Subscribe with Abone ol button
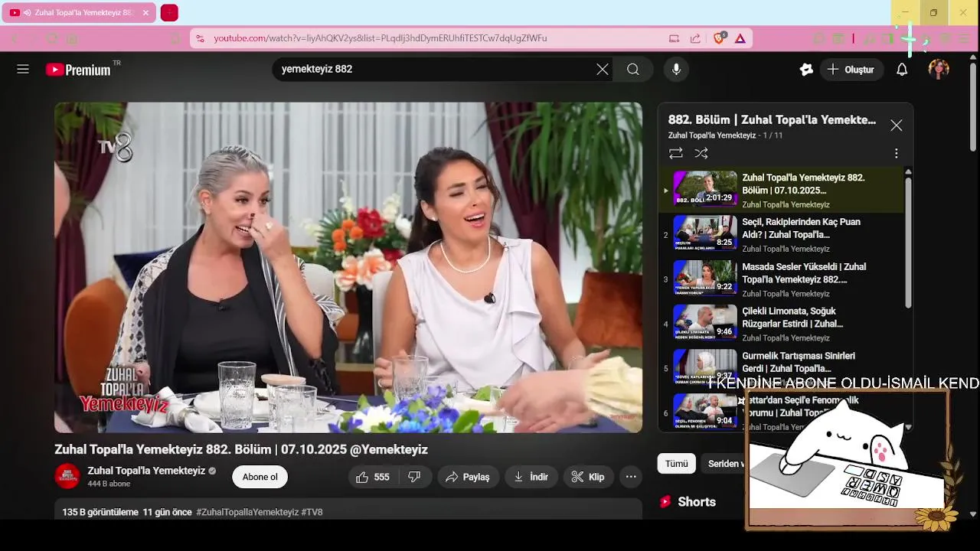Viewport: 980px width, 551px height. tap(260, 477)
